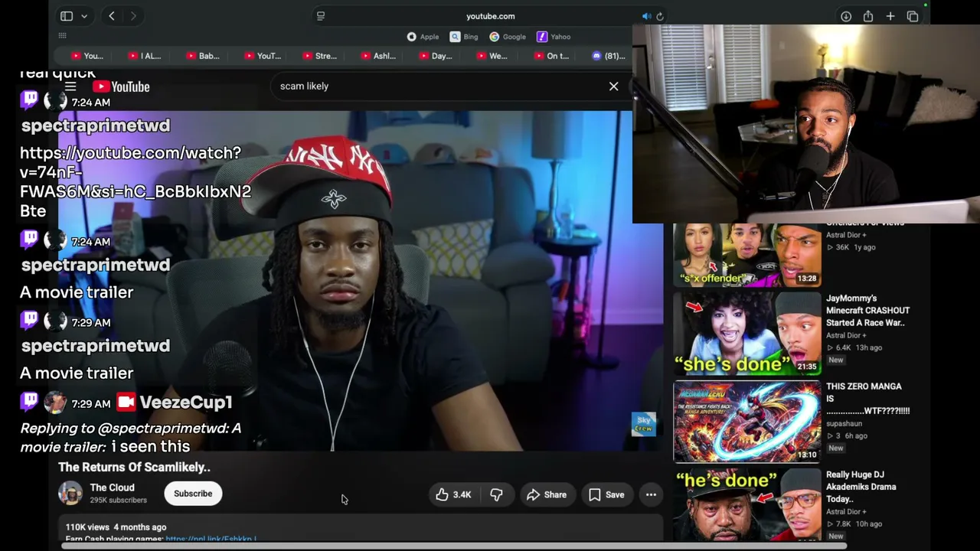Open The Cloud channel avatar
980x551 pixels.
click(x=70, y=494)
